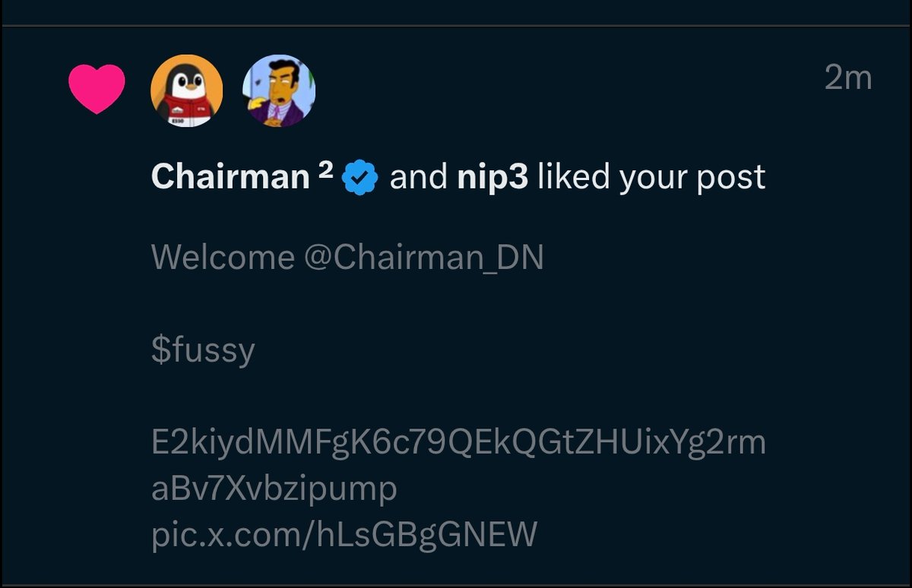The width and height of the screenshot is (912, 588).
Task: Click the empty space right of the two avatars
Action: point(532,90)
